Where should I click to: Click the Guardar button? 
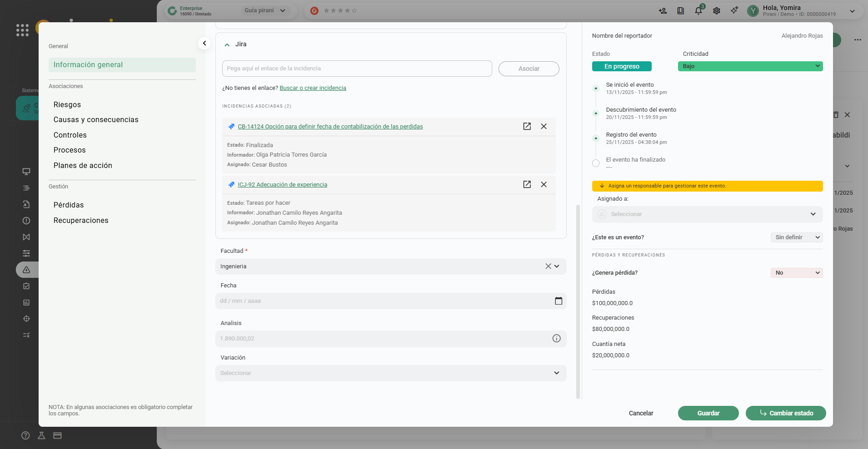pyautogui.click(x=708, y=413)
